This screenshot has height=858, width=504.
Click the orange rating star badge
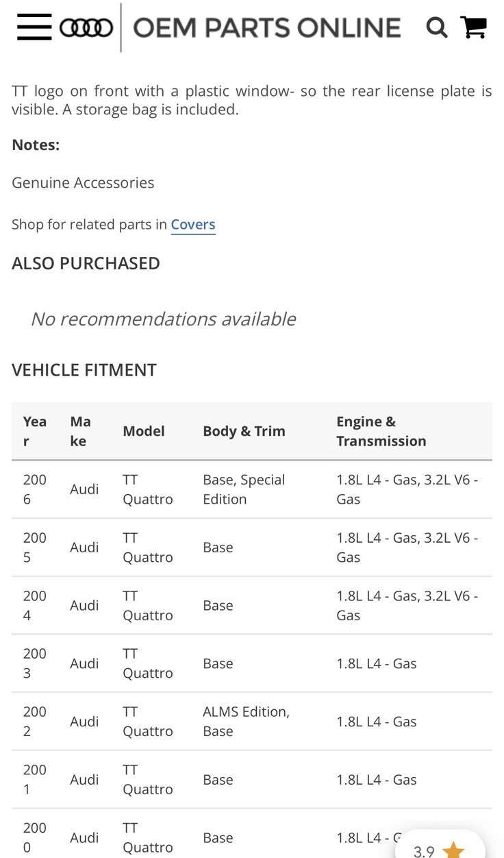(x=453, y=850)
